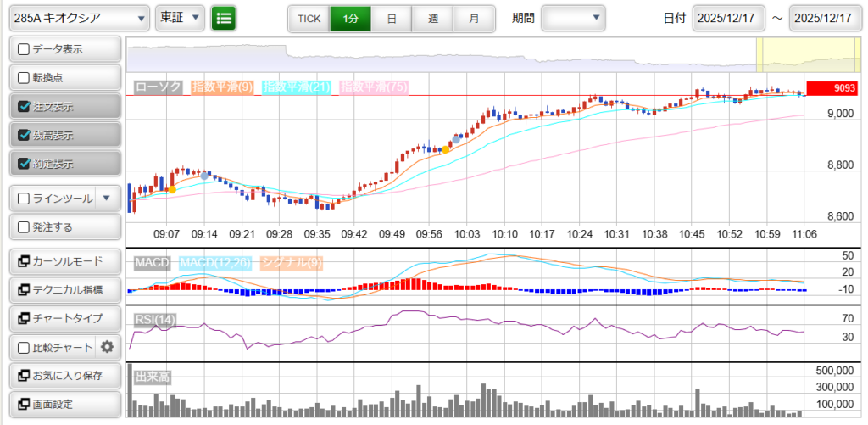Enable the データ表示 checkbox

(24, 50)
